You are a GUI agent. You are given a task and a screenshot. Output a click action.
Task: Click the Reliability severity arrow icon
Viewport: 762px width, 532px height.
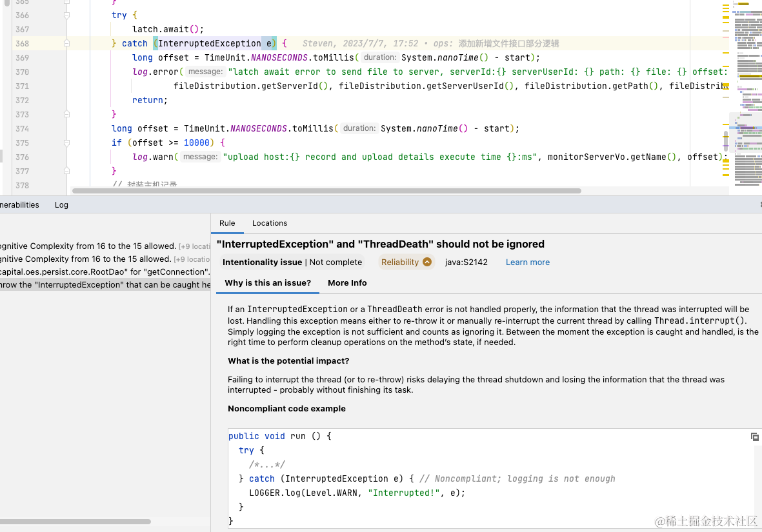point(426,262)
